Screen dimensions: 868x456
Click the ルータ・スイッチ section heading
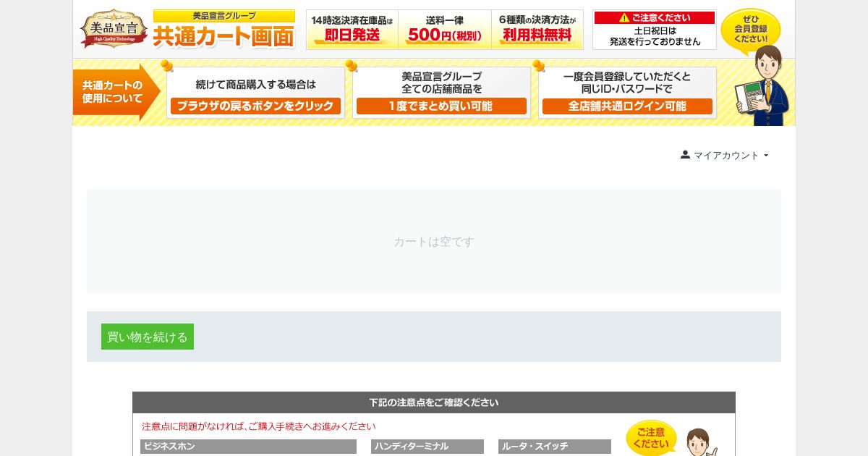click(555, 447)
